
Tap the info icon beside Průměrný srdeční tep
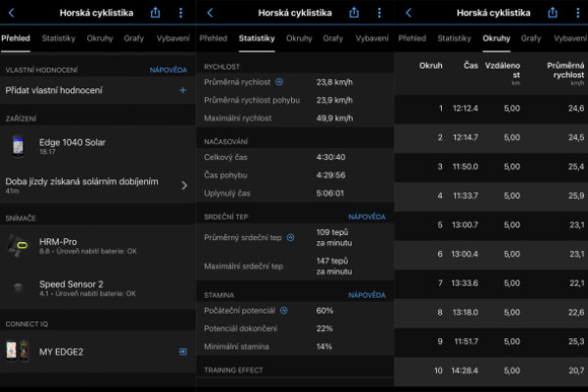tap(291, 237)
